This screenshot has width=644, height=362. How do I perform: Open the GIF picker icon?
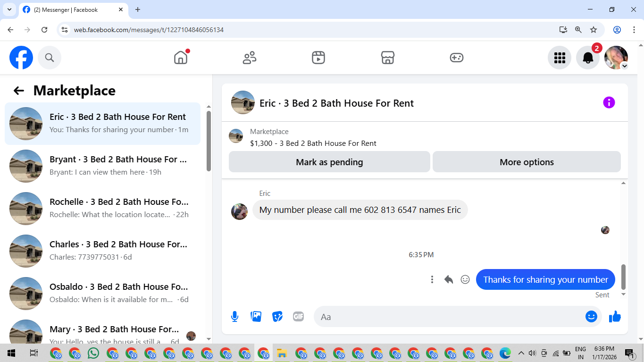(298, 317)
